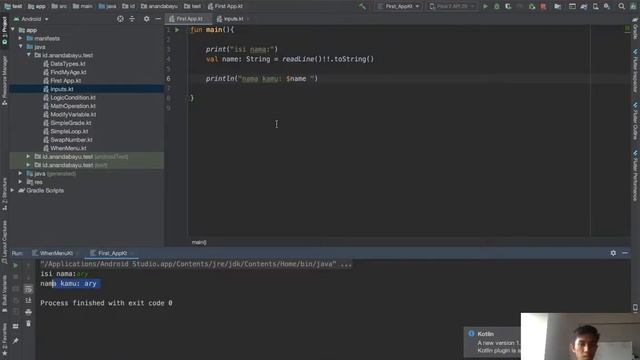The height and width of the screenshot is (360, 640).
Task: Click the Pin Tab icon in Run panel
Action: pos(16,340)
